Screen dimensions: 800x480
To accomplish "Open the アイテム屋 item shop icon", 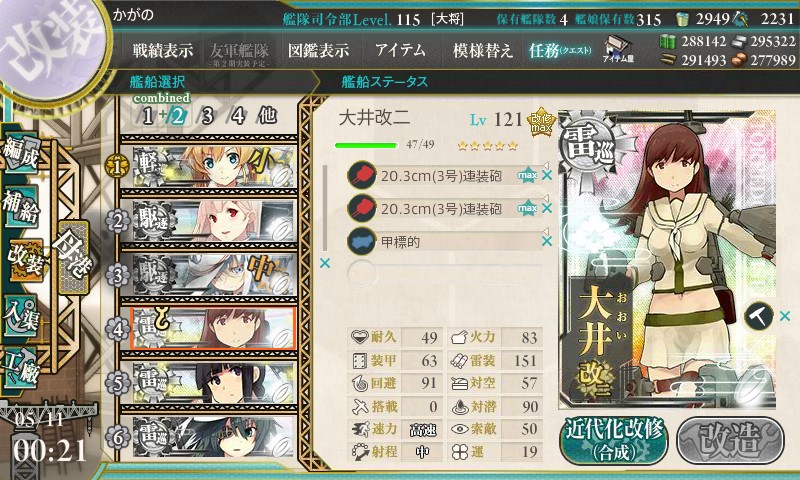I will (x=618, y=49).
